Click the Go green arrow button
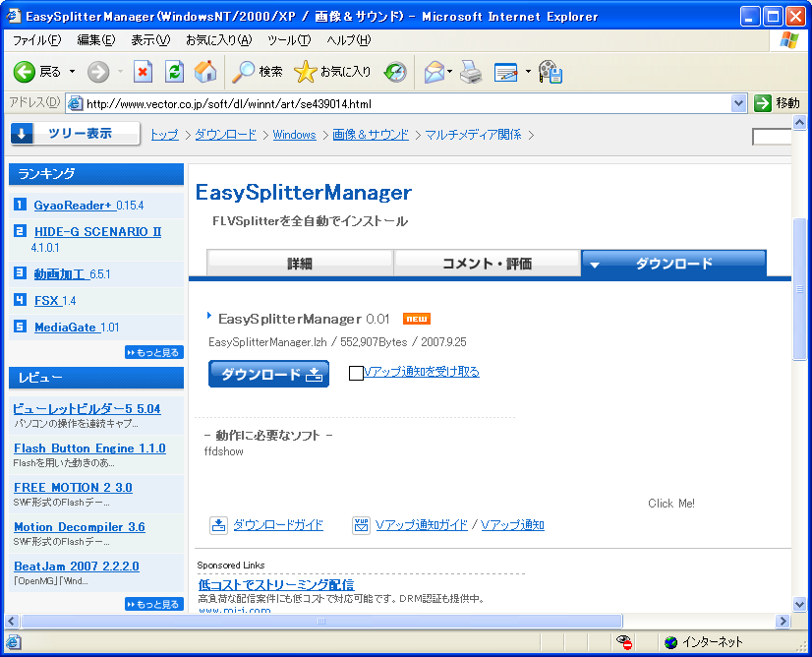812x657 pixels. pyautogui.click(x=763, y=103)
